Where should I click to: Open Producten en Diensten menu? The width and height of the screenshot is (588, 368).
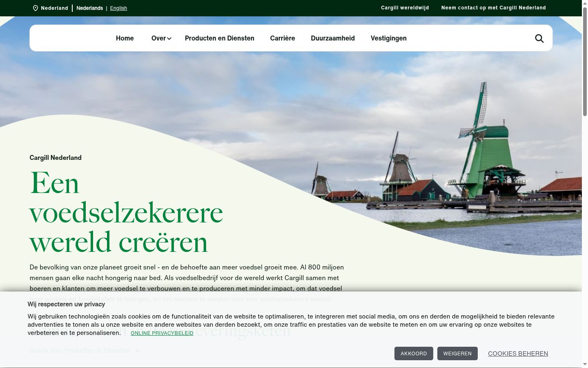(x=220, y=38)
